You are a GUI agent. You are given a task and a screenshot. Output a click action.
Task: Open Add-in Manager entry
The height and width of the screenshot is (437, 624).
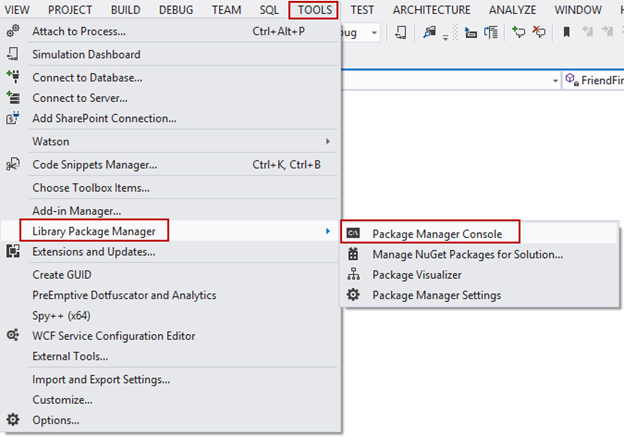coord(171,211)
